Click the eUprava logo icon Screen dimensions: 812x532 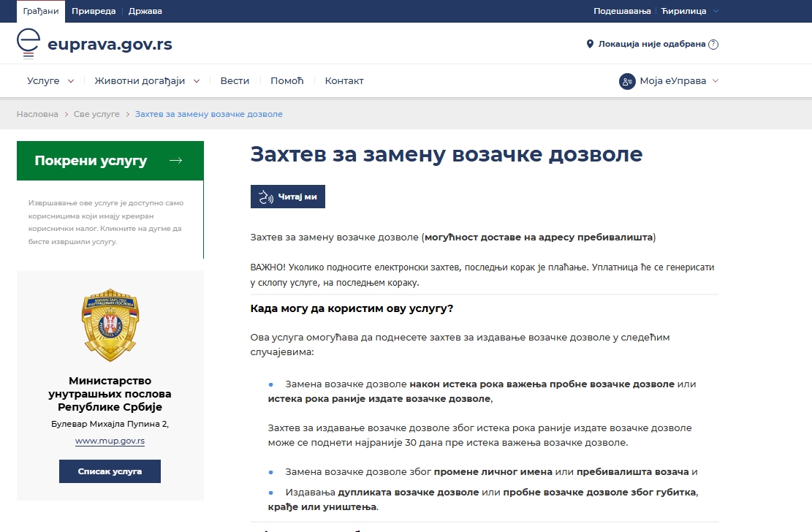[x=29, y=44]
